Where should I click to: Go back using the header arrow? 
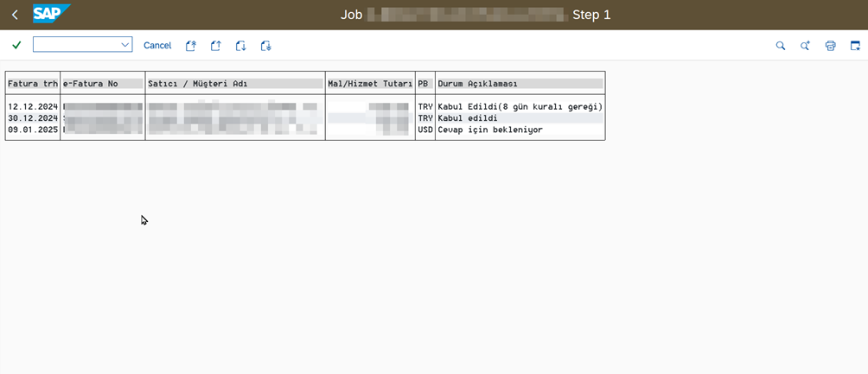pyautogui.click(x=15, y=15)
